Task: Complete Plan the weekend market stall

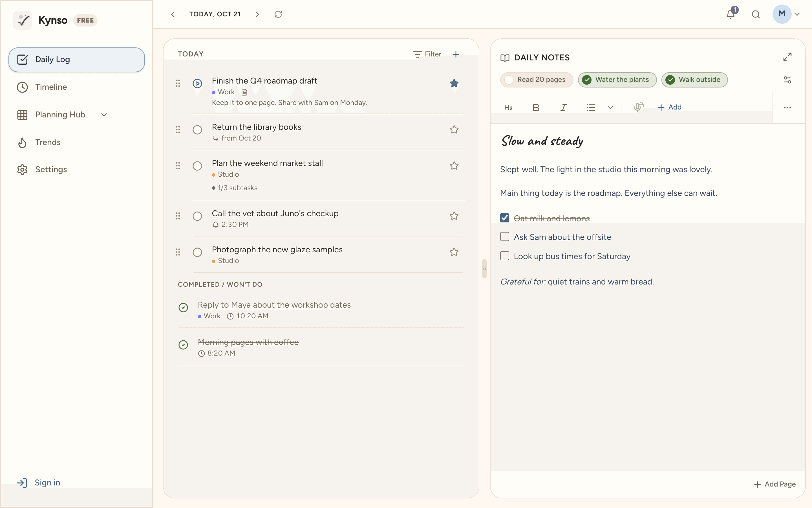Action: tap(197, 166)
